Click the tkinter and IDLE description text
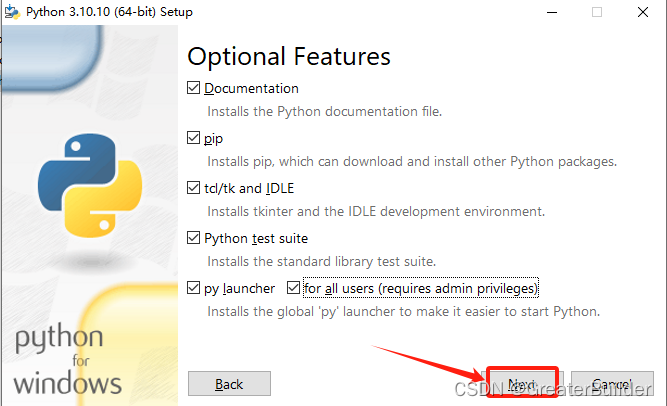This screenshot has height=406, width=667. (375, 211)
